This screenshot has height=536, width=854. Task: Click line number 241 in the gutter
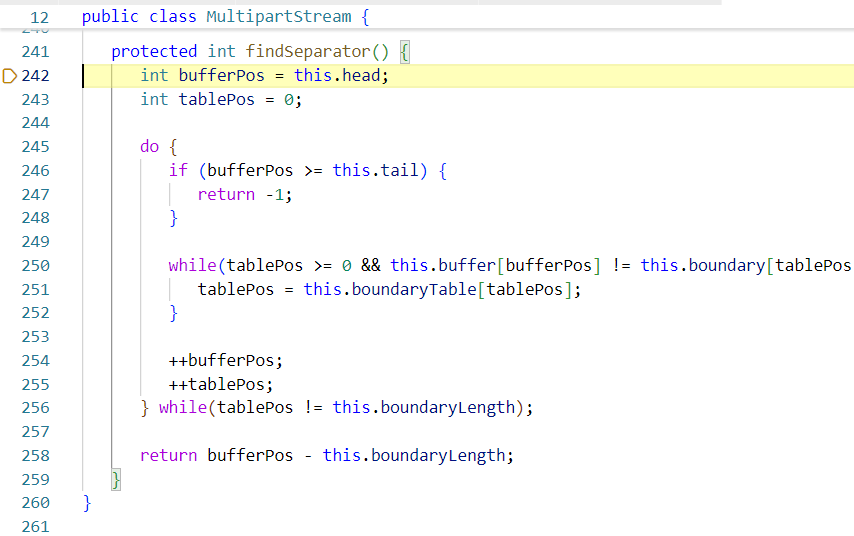(35, 52)
